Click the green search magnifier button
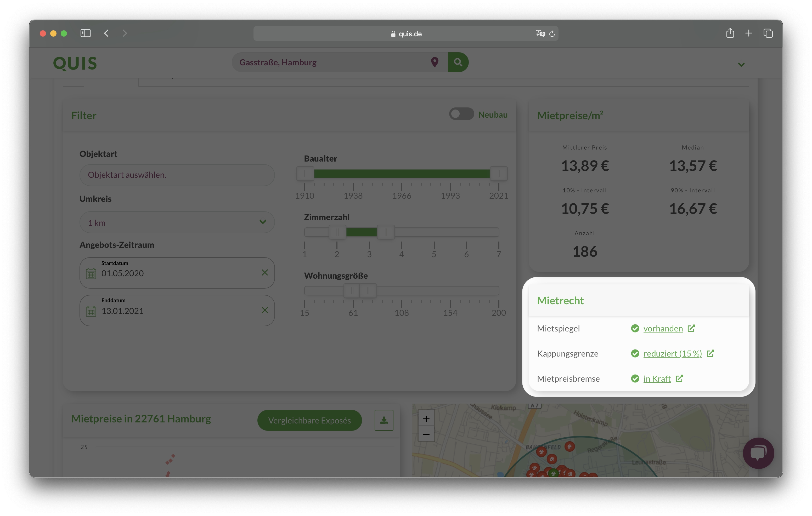 [458, 62]
